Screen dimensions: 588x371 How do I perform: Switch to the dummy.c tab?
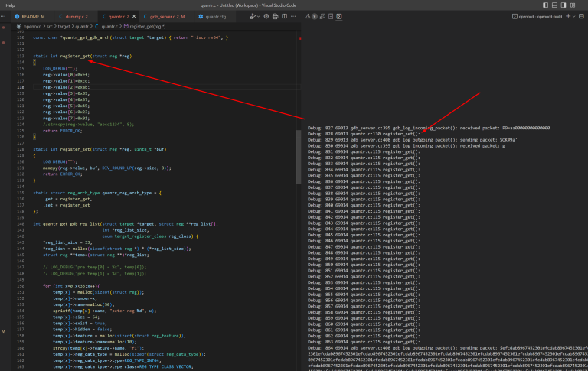pos(73,17)
